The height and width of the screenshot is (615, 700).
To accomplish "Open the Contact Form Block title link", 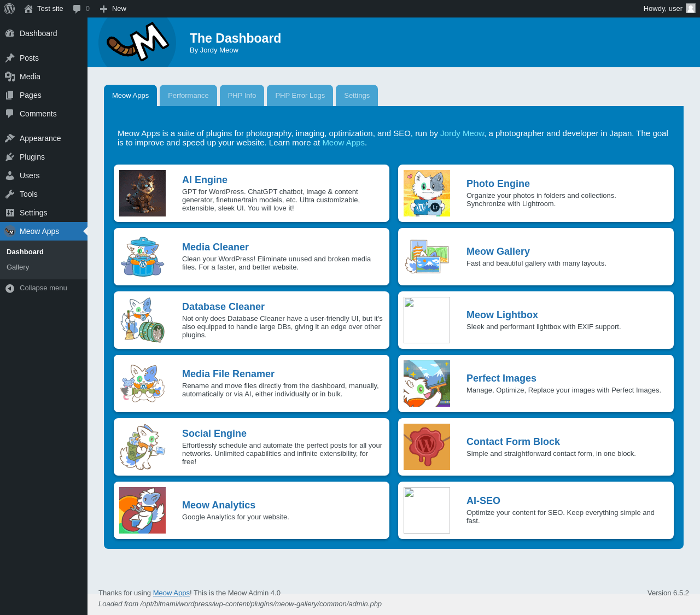I will [x=513, y=442].
